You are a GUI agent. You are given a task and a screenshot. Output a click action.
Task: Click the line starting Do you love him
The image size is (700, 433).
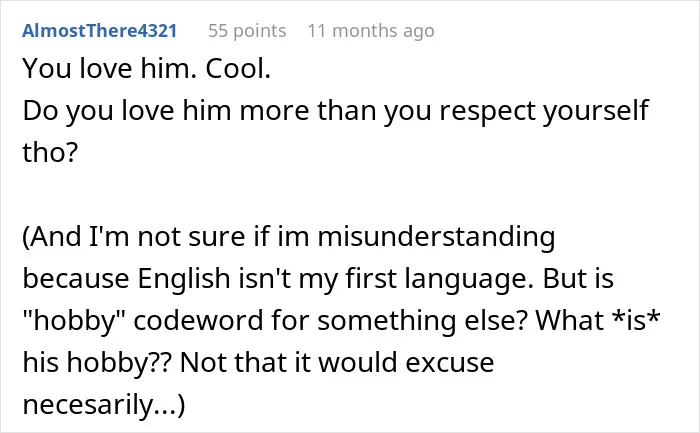click(x=335, y=111)
